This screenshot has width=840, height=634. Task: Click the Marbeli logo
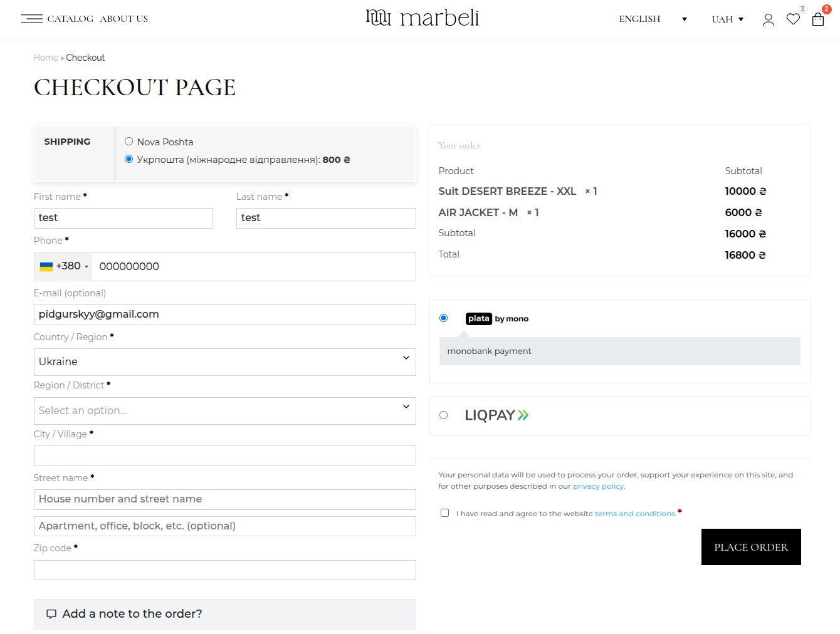tap(422, 18)
